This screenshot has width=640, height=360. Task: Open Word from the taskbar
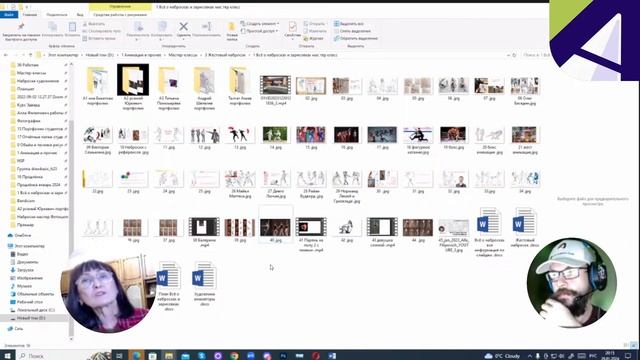pyautogui.click(x=332, y=356)
